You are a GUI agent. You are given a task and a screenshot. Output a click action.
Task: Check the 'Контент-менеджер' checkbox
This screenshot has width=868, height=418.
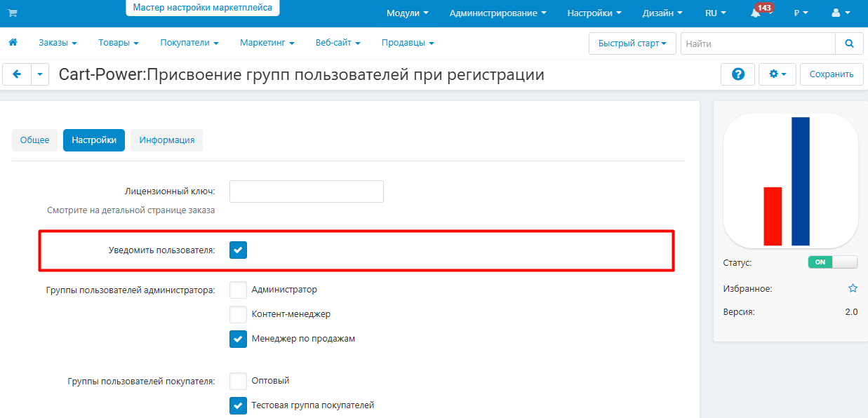point(239,314)
